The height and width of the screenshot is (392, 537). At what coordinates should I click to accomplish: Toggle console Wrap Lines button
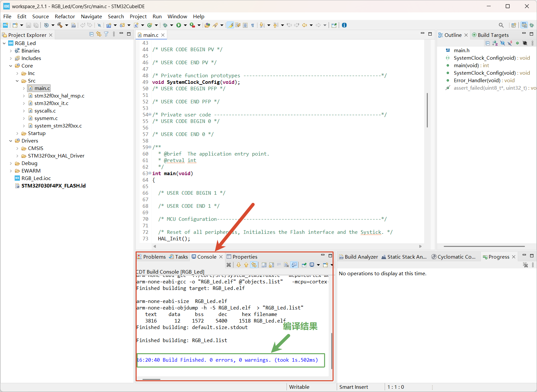(x=279, y=265)
